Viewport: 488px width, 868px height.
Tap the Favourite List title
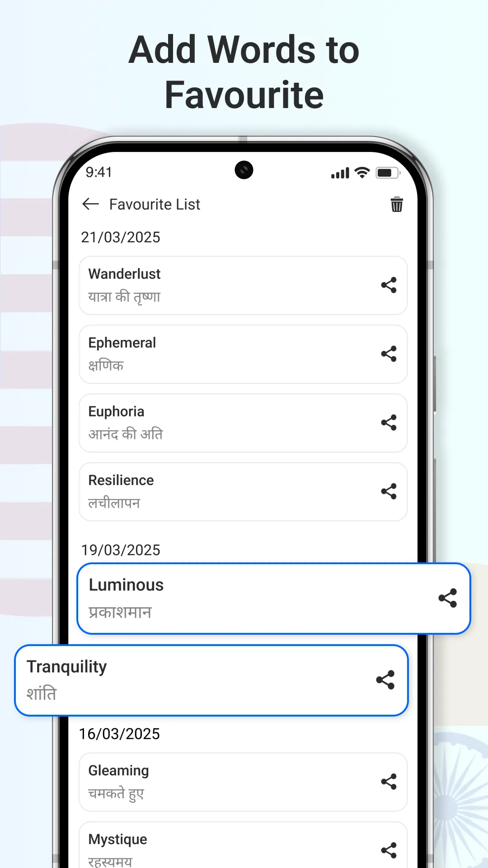(155, 204)
